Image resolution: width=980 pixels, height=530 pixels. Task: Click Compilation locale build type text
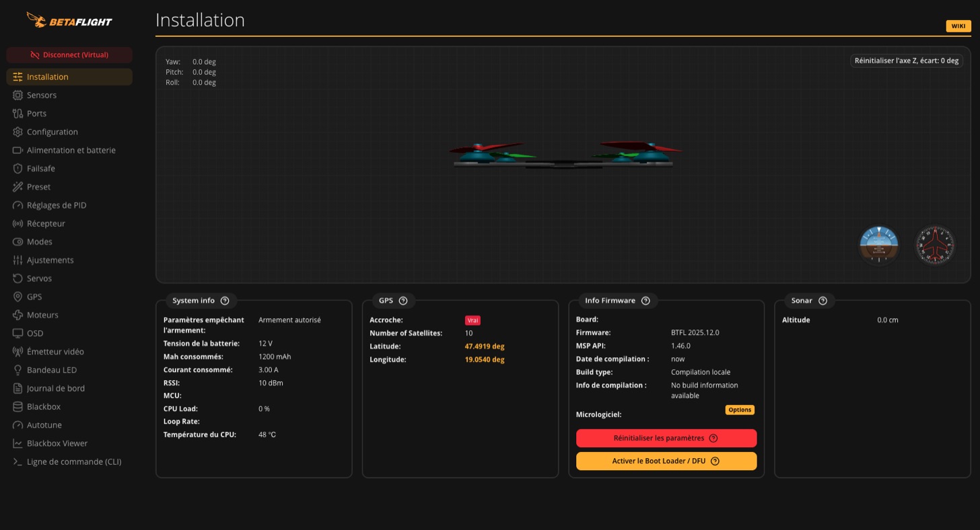701,372
